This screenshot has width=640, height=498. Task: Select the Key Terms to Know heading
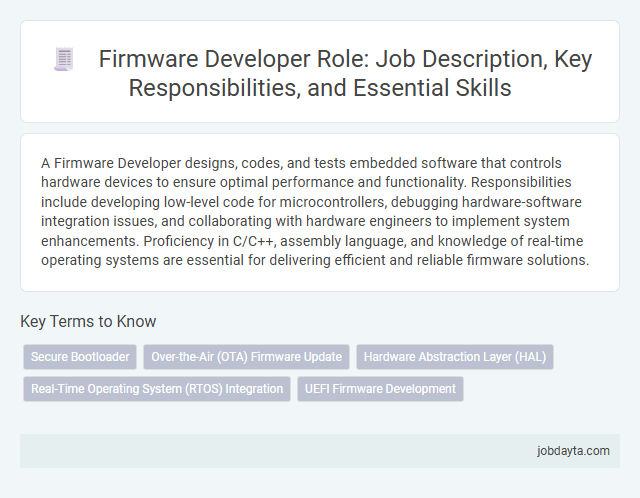pos(88,321)
